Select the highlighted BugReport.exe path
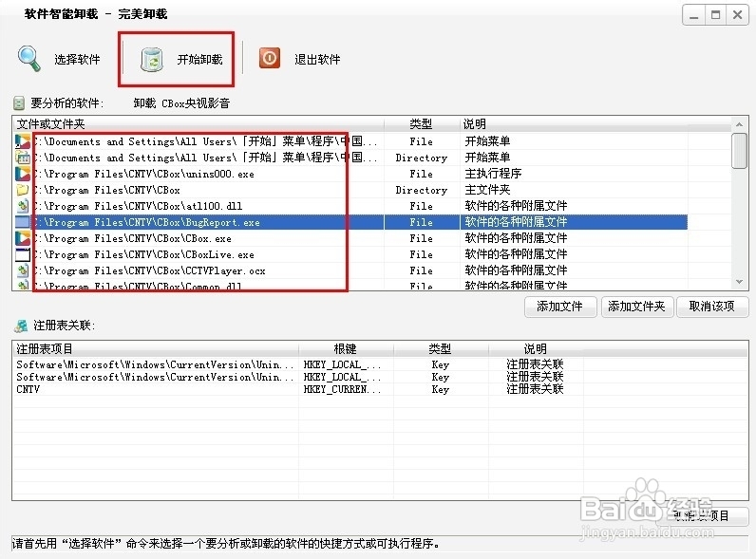756x559 pixels. tap(146, 222)
